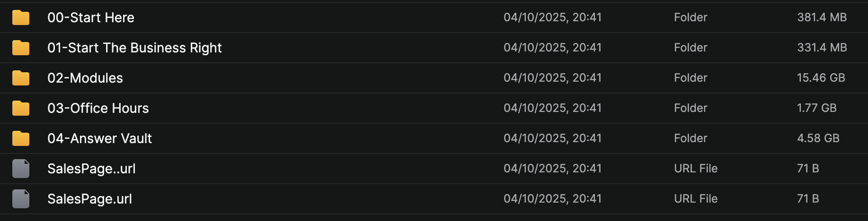Select the SalesPage.url file icon
Image resolution: width=868 pixels, height=221 pixels.
click(21, 199)
